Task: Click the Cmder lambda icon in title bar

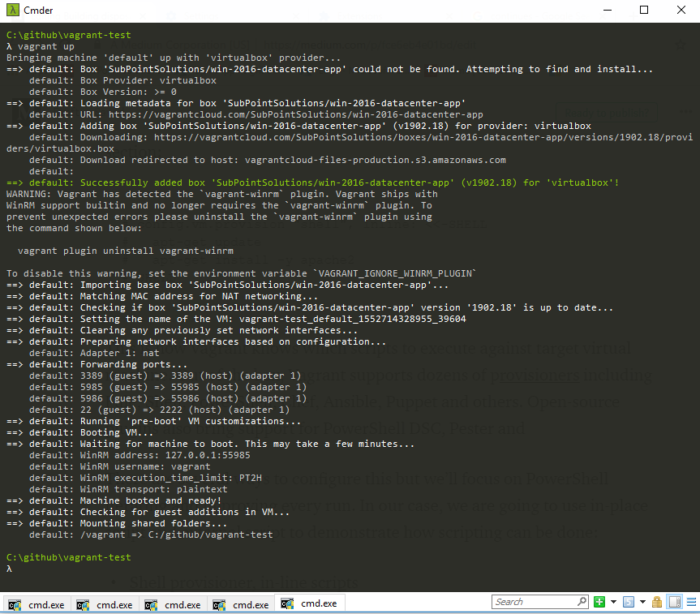Action: 12,10
